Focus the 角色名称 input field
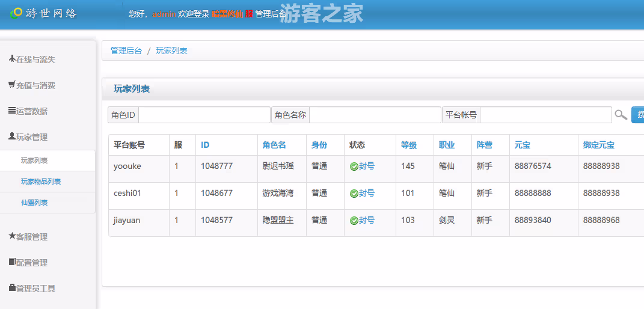 coord(375,115)
